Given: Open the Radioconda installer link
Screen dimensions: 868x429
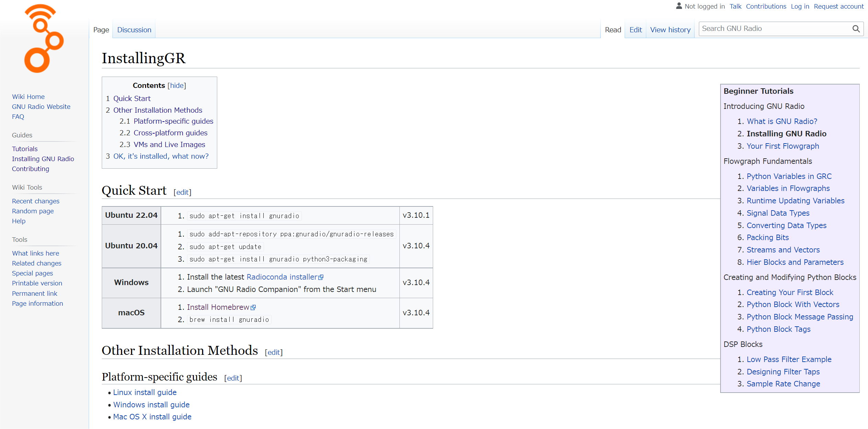Looking at the screenshot, I should pos(282,277).
